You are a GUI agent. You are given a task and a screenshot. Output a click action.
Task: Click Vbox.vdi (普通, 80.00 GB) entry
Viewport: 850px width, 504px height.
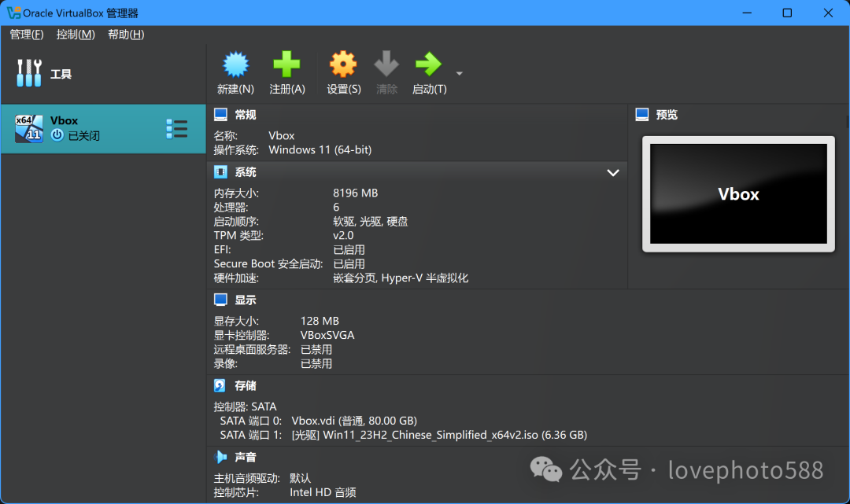coord(354,421)
